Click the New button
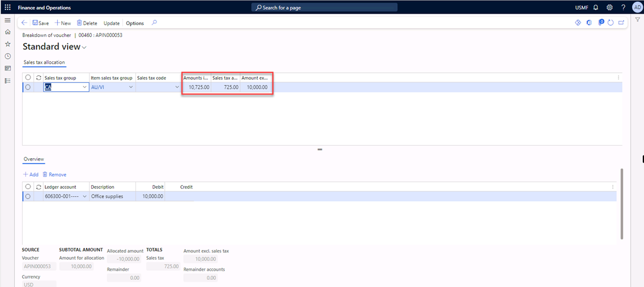Viewport: 644px width, 287px height. pos(63,23)
